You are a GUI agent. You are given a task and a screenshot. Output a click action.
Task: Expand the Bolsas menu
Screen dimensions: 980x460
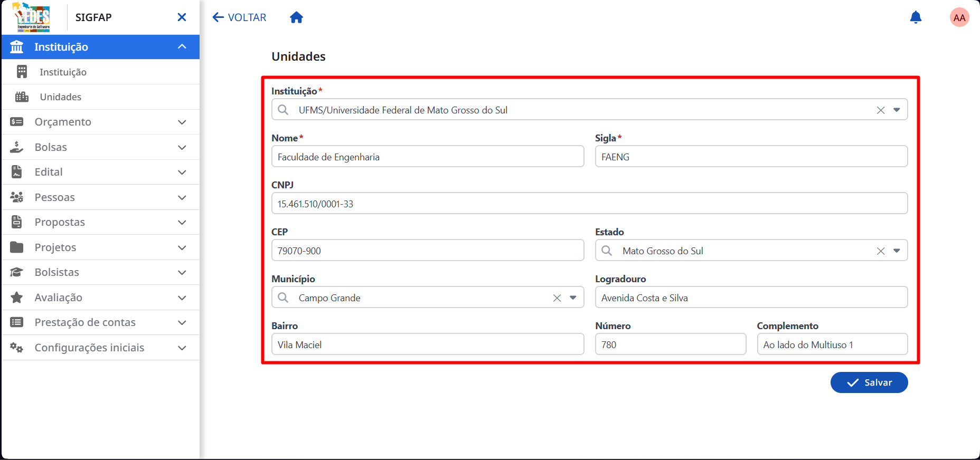coord(100,147)
